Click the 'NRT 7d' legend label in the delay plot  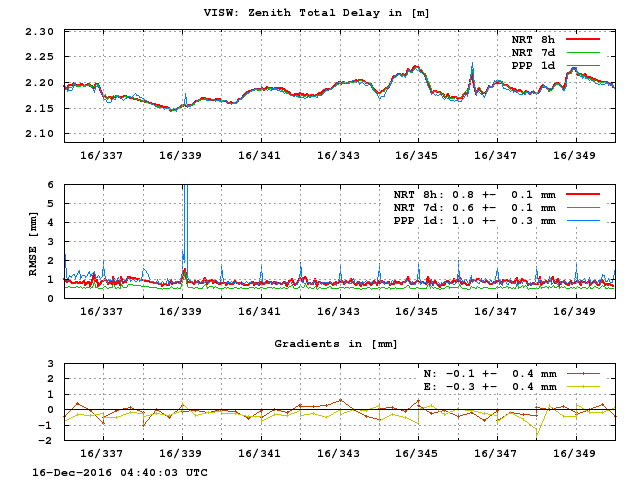(x=533, y=53)
